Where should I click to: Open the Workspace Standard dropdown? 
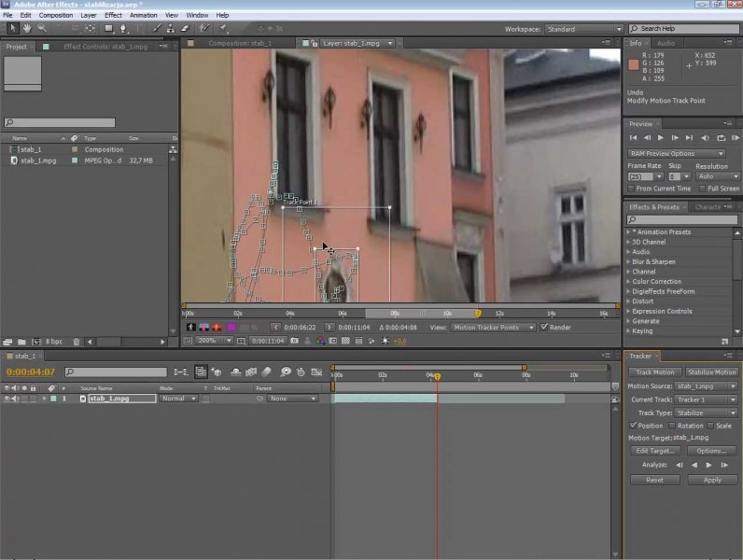tap(582, 29)
